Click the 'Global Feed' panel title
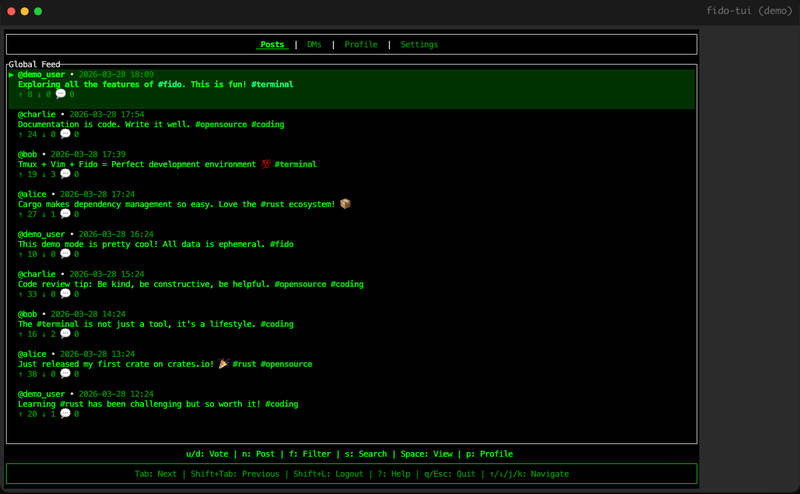The width and height of the screenshot is (800, 494). [34, 64]
